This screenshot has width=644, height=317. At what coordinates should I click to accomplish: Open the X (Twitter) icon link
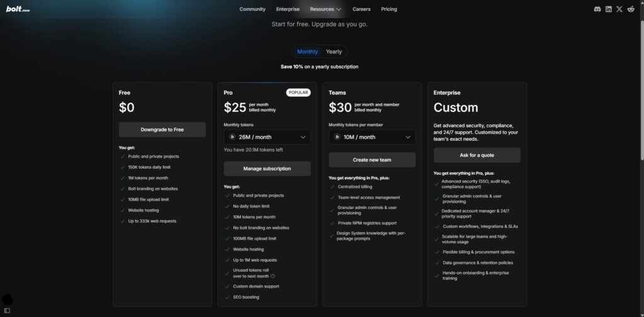coord(619,9)
